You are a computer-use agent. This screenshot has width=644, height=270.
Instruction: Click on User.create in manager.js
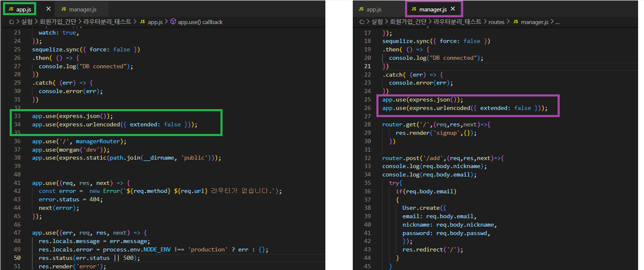[421, 208]
